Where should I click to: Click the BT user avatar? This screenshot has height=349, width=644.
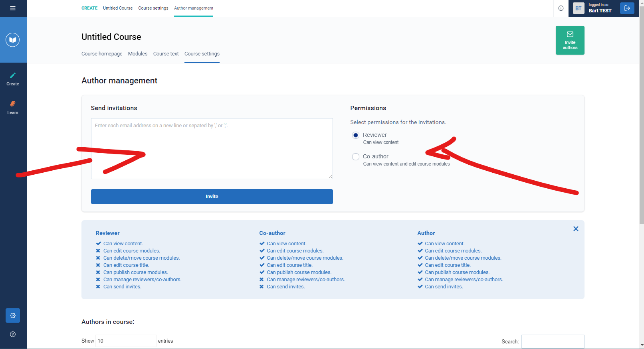pos(579,8)
